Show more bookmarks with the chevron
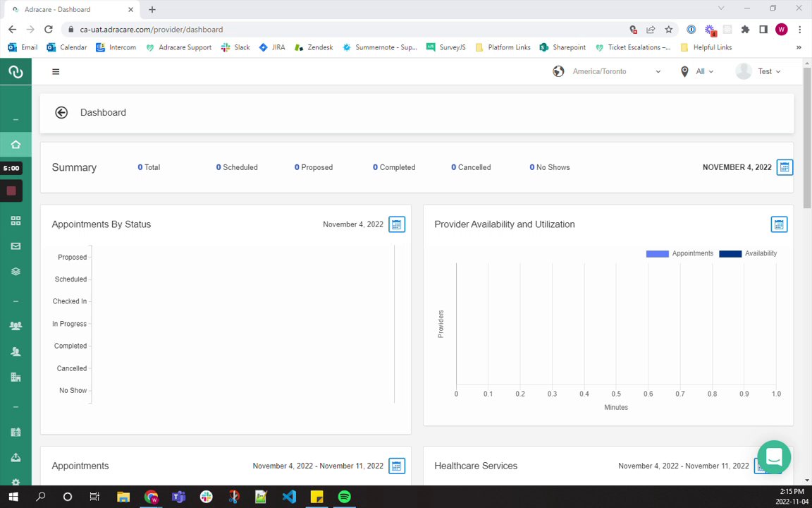Screen dimensions: 812x508 click(x=799, y=47)
